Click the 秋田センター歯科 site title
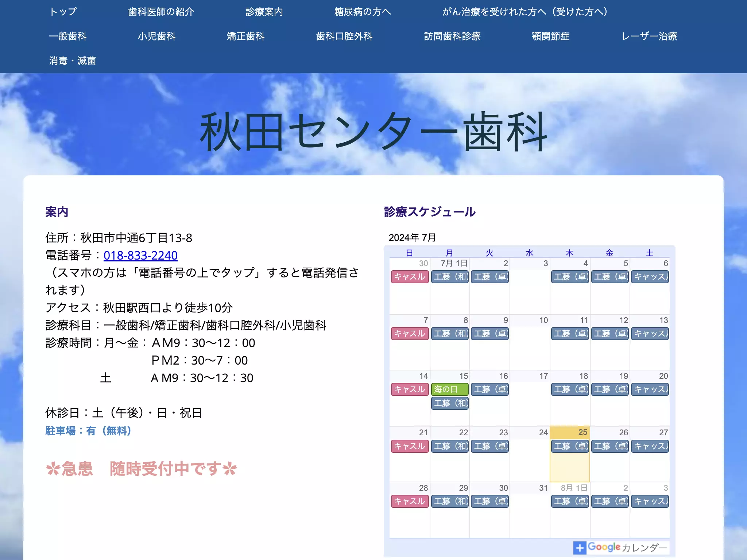The height and width of the screenshot is (560, 747). click(373, 132)
